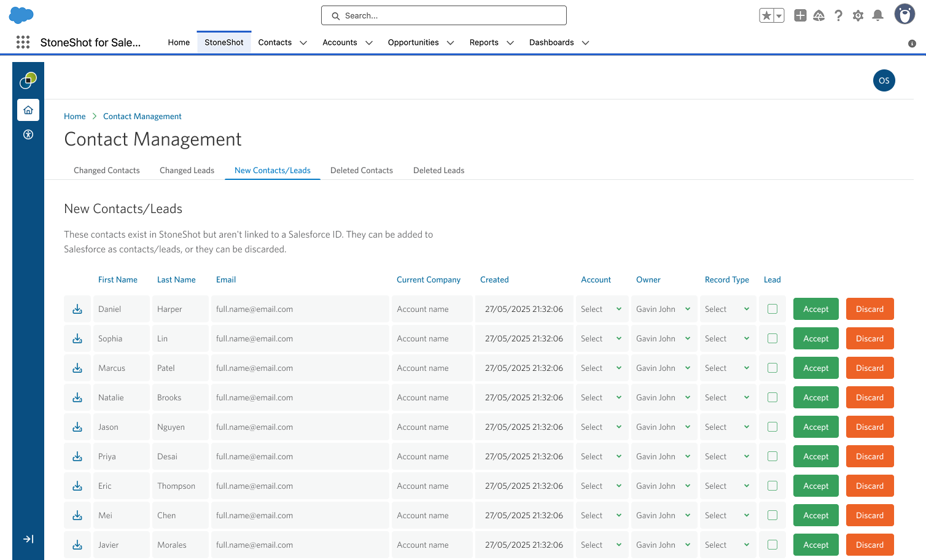This screenshot has width=926, height=560.
Task: Click the global Search field
Action: (444, 15)
